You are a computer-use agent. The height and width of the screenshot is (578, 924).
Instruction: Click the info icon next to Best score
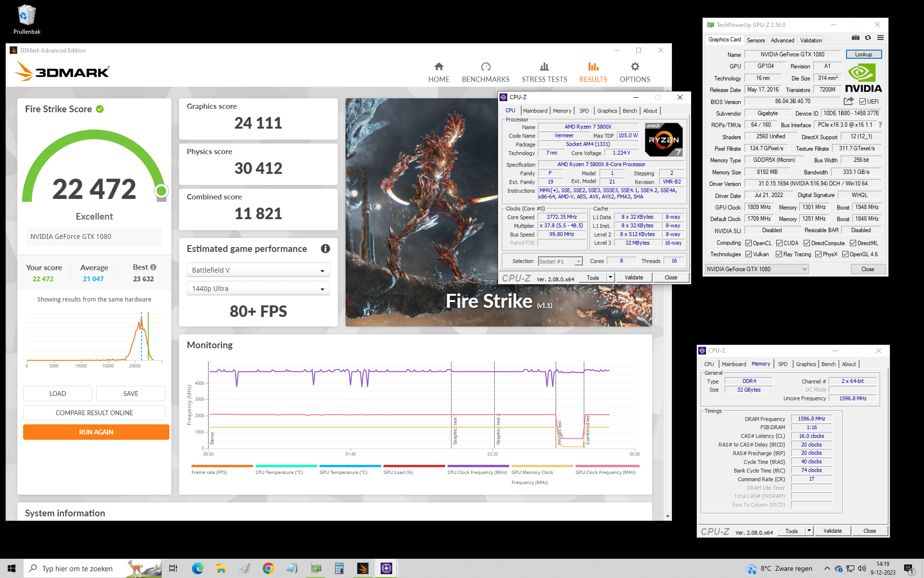[153, 267]
